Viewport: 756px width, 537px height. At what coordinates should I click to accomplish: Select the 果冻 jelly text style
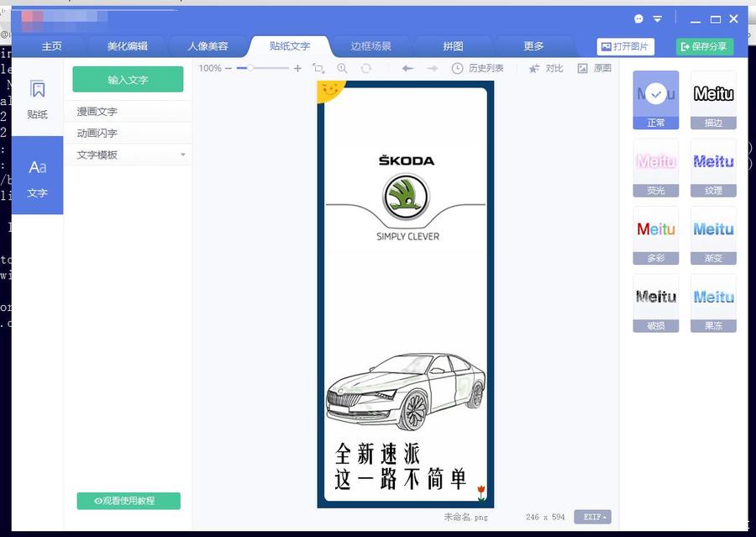(713, 303)
